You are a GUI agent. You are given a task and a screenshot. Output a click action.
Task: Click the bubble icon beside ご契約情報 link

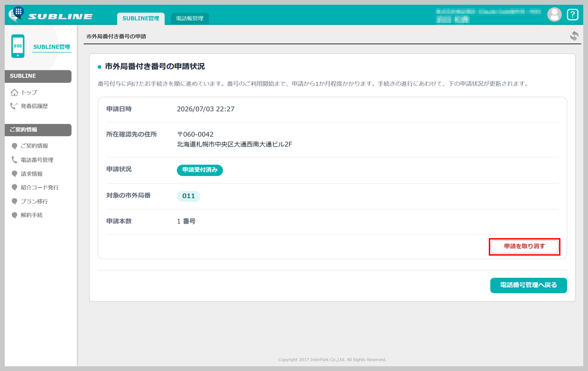click(x=15, y=146)
